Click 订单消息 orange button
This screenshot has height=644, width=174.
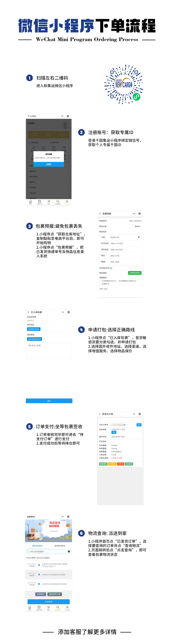tap(112, 464)
